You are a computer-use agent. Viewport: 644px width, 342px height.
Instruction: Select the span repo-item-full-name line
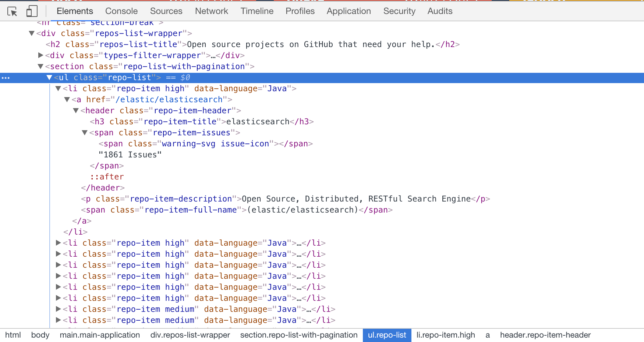(237, 210)
